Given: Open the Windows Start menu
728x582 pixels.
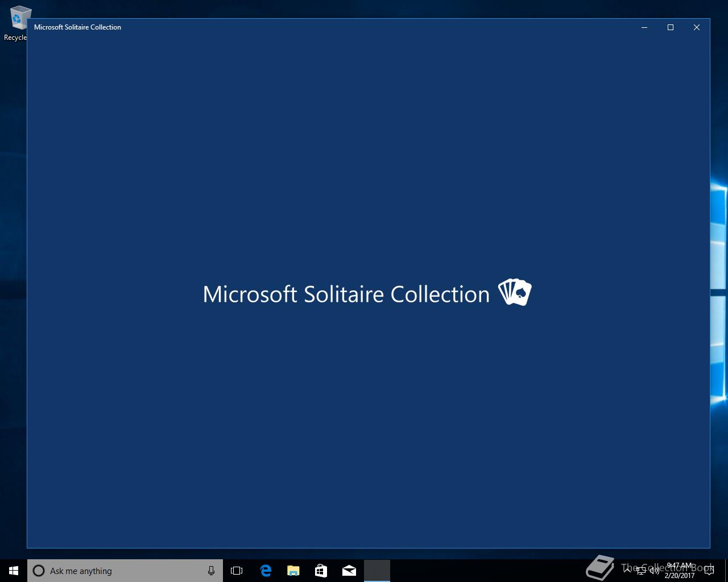Looking at the screenshot, I should [14, 571].
